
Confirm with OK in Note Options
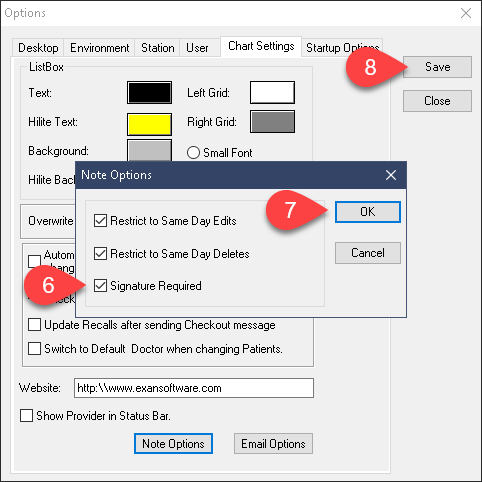368,212
